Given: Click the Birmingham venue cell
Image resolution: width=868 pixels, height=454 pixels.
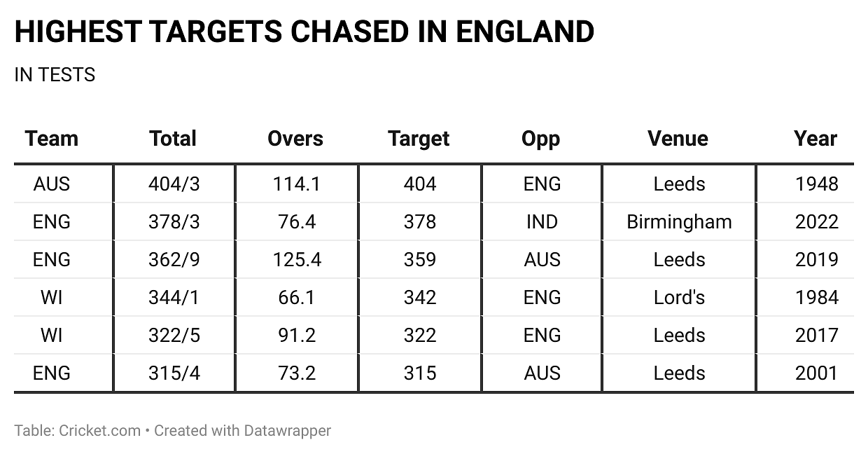Looking at the screenshot, I should 679,222.
